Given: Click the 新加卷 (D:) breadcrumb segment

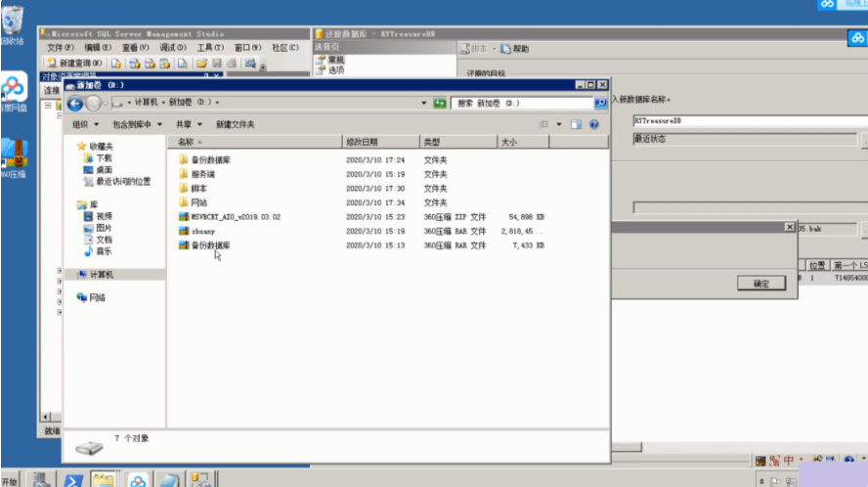Looking at the screenshot, I should [x=190, y=103].
